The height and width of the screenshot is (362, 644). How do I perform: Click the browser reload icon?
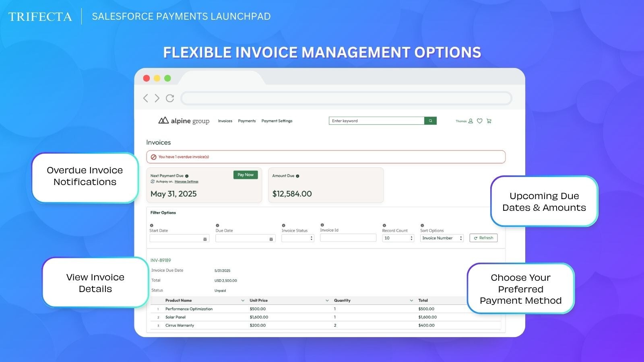170,98
